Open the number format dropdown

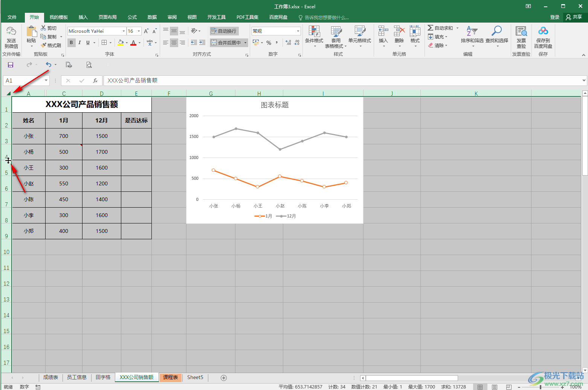pyautogui.click(x=298, y=31)
